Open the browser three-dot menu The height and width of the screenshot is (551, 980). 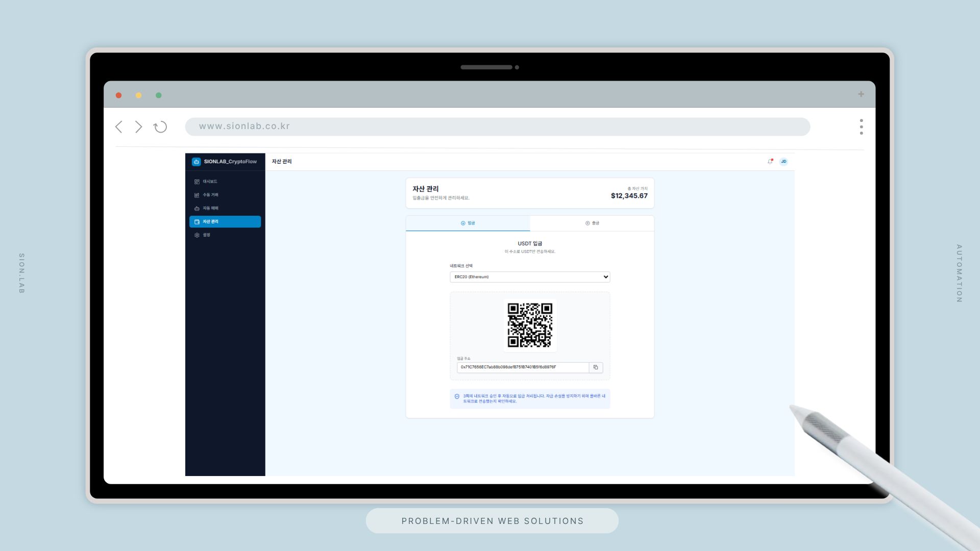pos(861,127)
